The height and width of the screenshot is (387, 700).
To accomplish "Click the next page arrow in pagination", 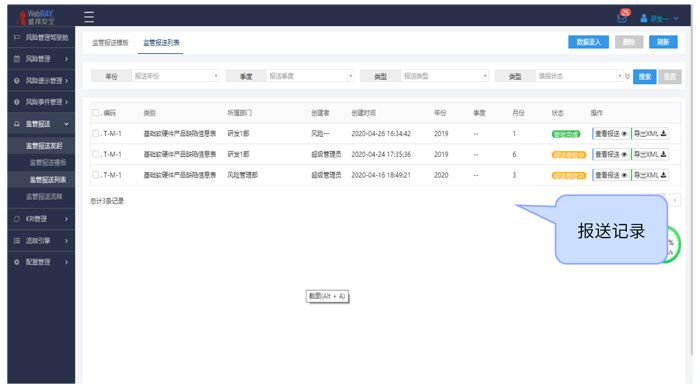I will [x=675, y=200].
